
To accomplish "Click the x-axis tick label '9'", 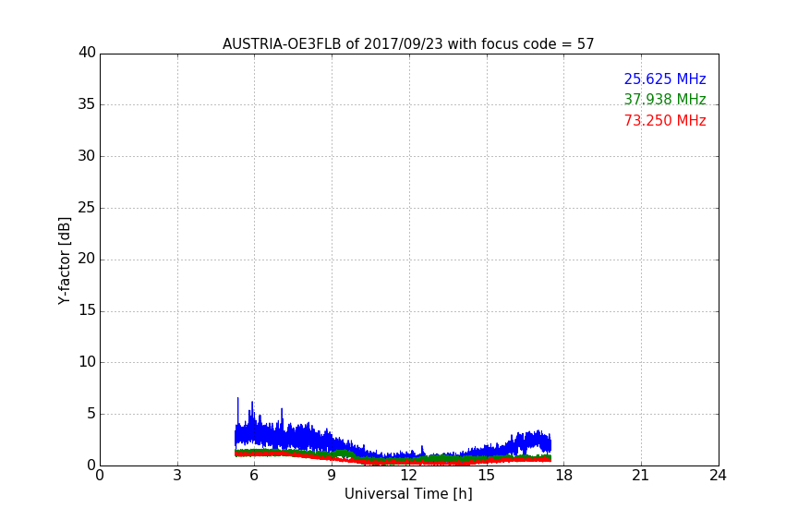I will pyautogui.click(x=332, y=476).
